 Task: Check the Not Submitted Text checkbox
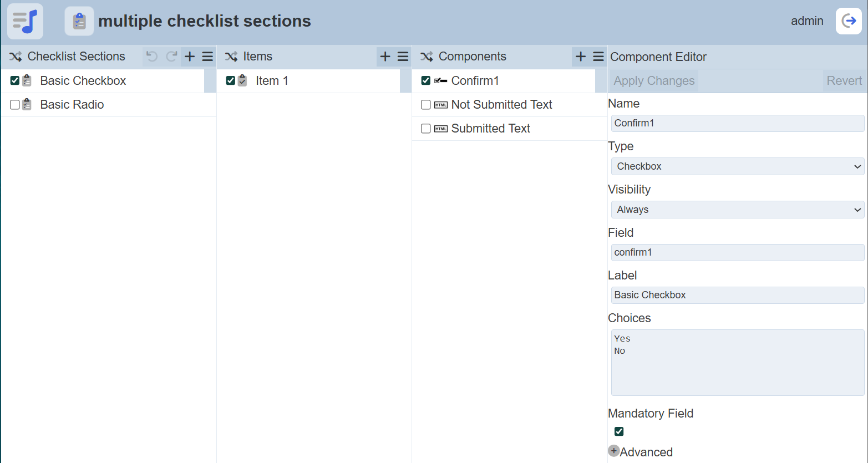point(426,105)
